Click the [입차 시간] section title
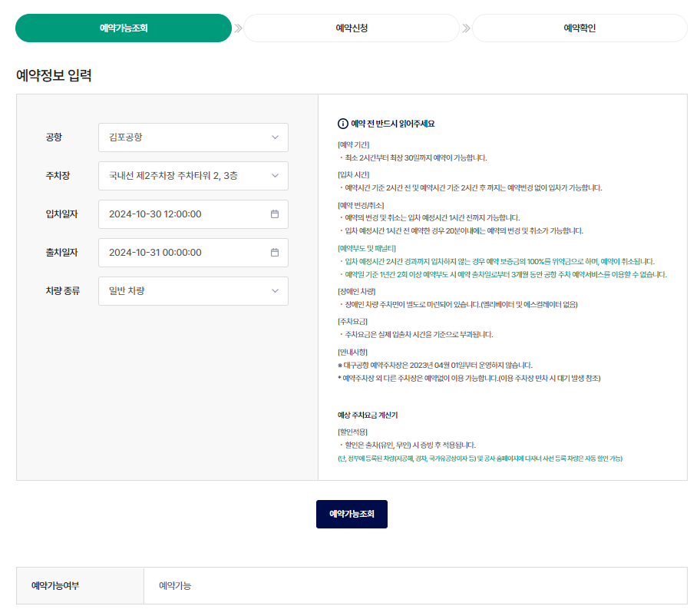This screenshot has height=616, width=700. tap(354, 174)
